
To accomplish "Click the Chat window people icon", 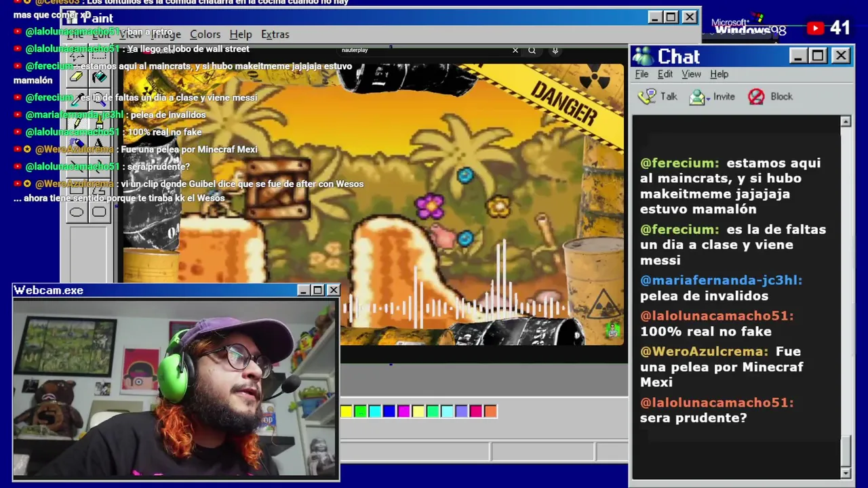I will [642, 56].
